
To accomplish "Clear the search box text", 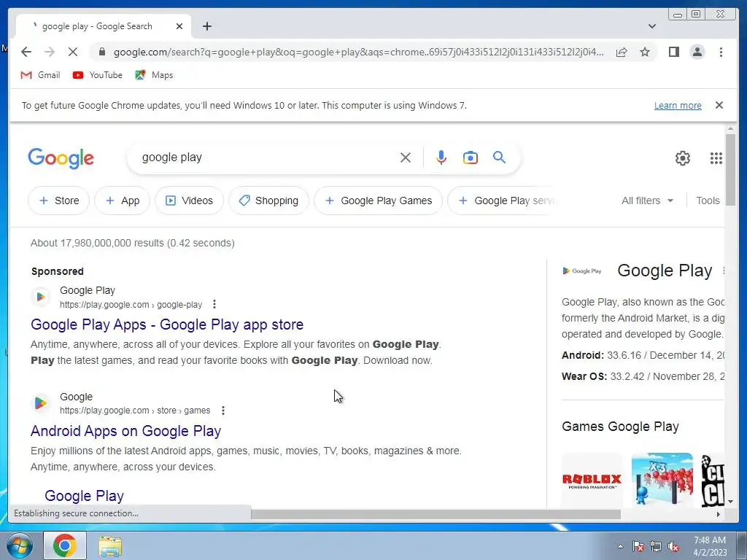I will [406, 157].
